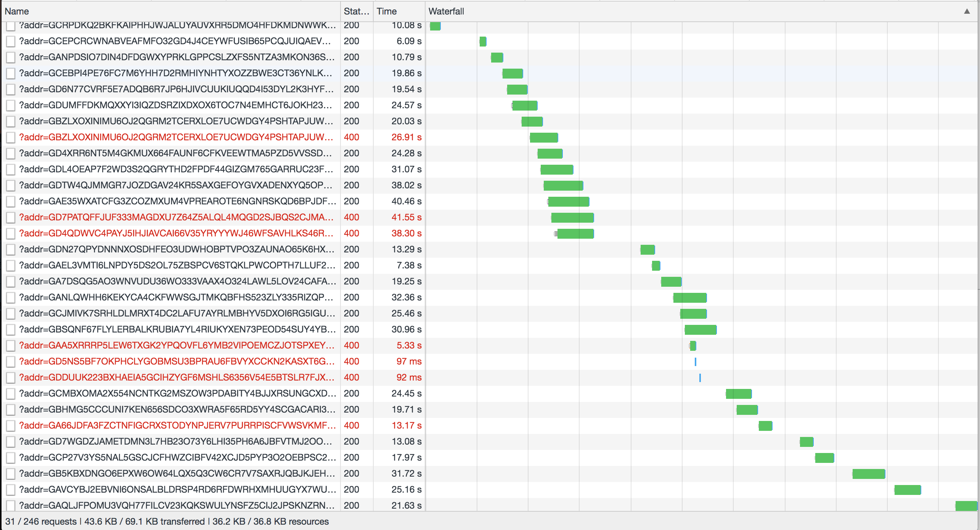
Task: Click the 400 status of the 5.33 s request
Action: (351, 345)
